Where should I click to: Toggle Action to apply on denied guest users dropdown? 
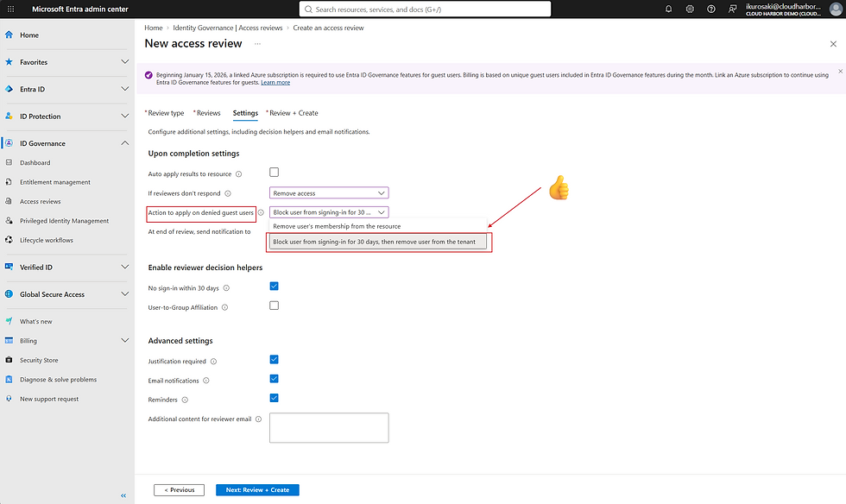click(x=329, y=212)
